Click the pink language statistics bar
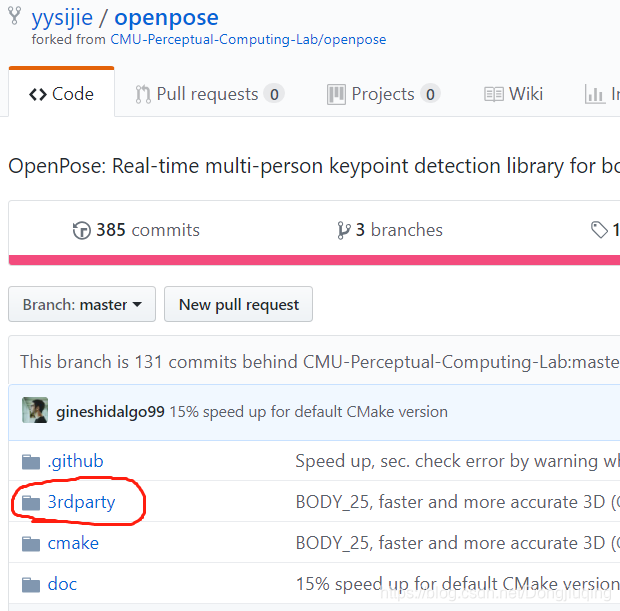This screenshot has width=620, height=611. tap(314, 260)
